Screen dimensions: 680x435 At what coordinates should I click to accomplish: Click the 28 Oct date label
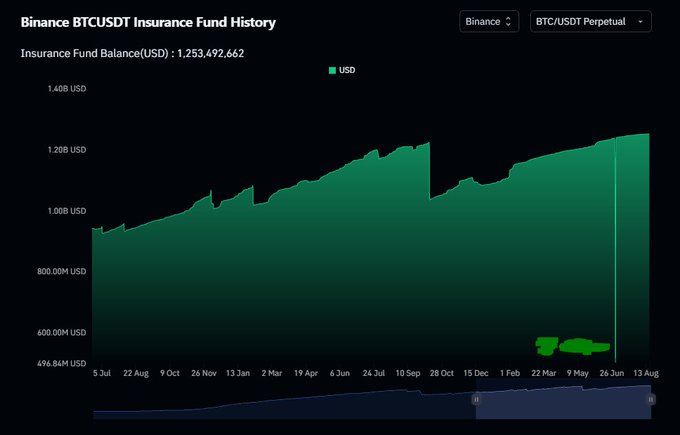[441, 373]
